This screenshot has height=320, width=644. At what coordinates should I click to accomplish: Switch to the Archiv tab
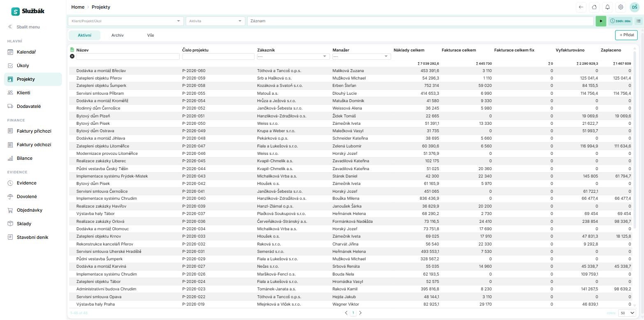point(117,35)
